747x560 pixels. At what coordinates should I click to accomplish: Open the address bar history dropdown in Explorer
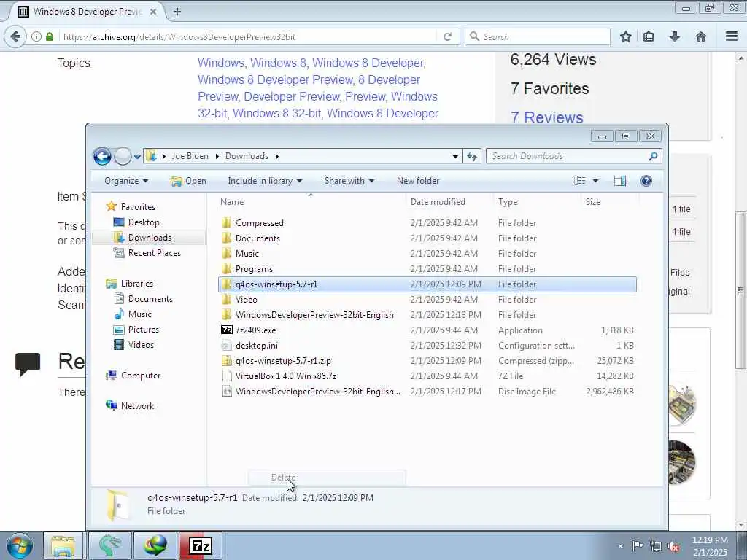tap(455, 156)
